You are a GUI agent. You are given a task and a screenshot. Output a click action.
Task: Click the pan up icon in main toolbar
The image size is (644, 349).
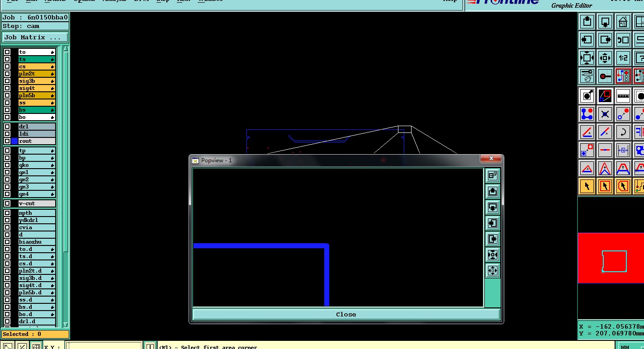pos(587,21)
